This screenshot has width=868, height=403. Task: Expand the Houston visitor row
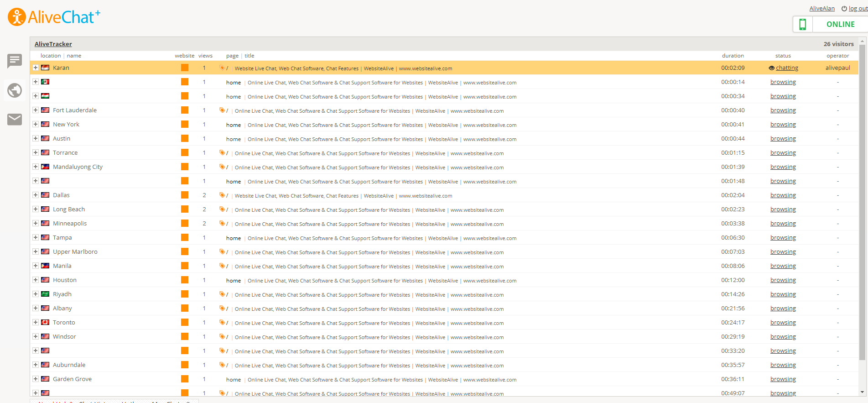point(35,280)
